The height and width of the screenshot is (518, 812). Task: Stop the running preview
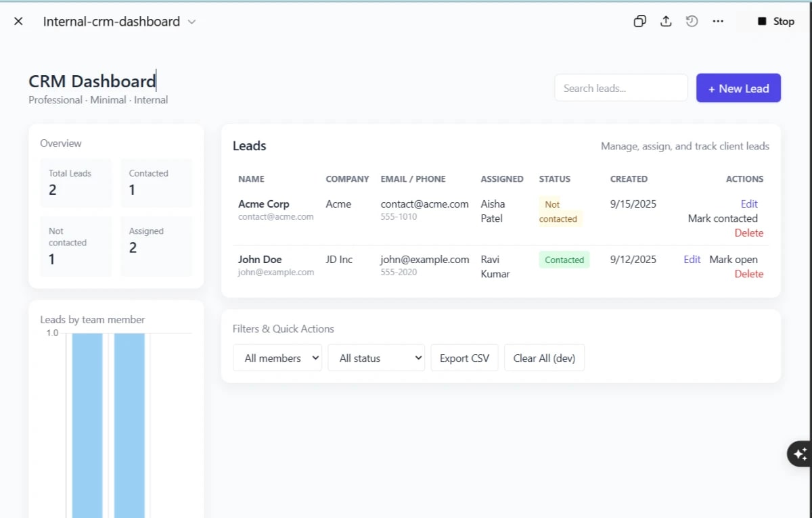click(773, 21)
